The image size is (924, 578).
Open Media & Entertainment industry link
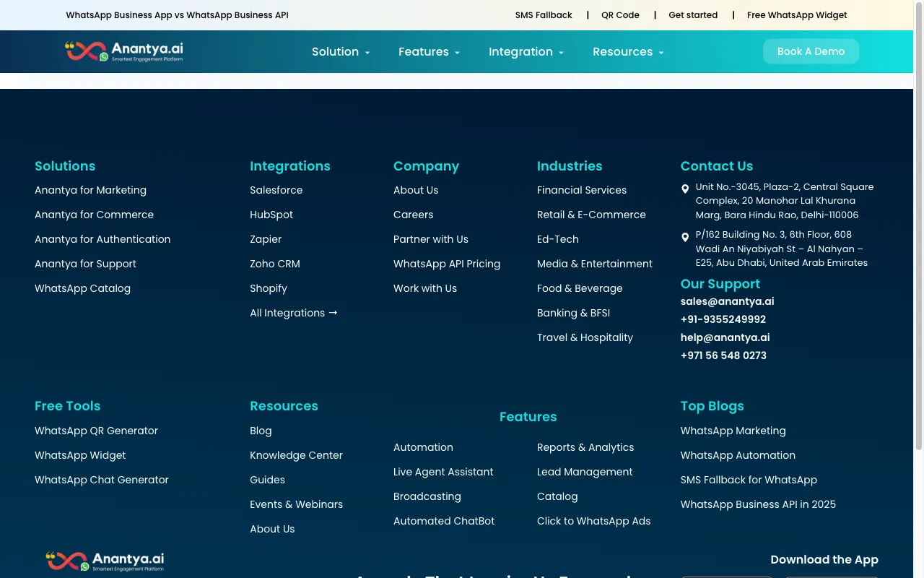[x=595, y=264]
